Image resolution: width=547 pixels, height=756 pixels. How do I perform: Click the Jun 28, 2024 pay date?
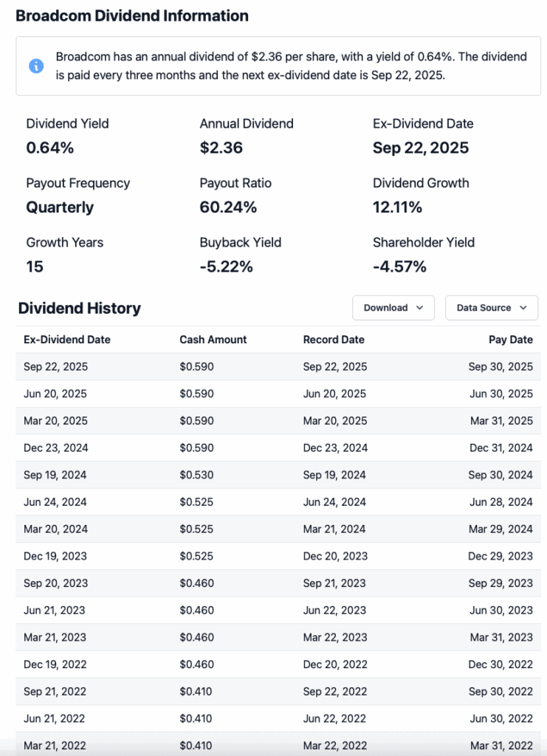pos(500,502)
